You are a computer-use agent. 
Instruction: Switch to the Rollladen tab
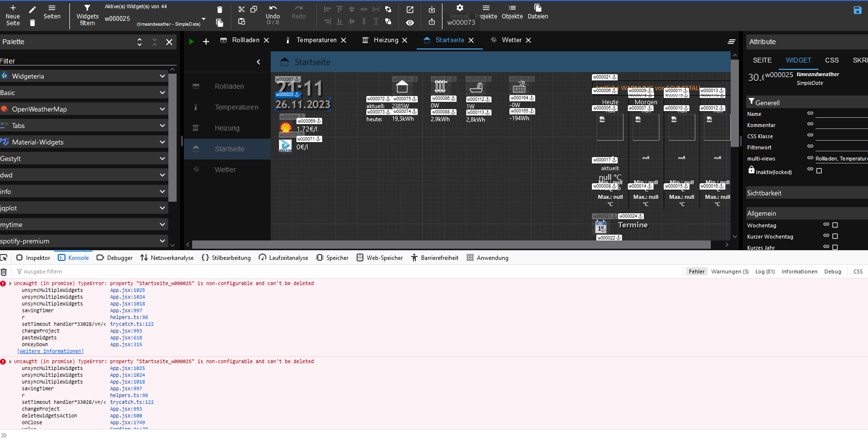click(246, 40)
